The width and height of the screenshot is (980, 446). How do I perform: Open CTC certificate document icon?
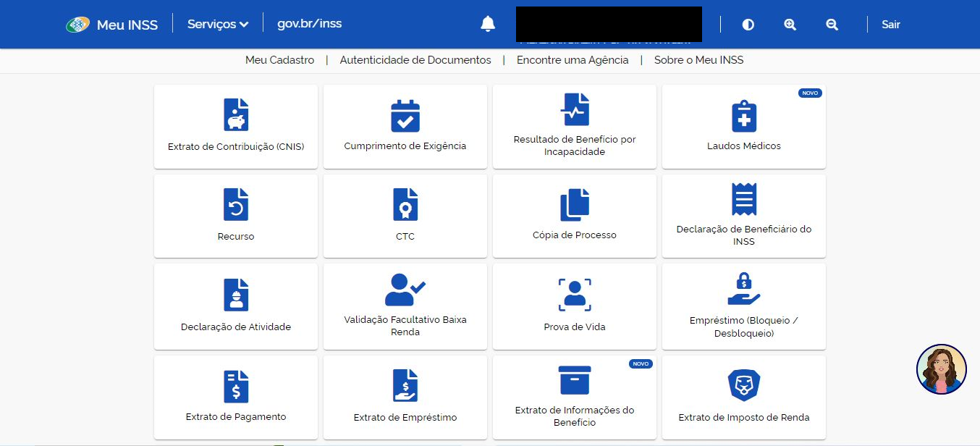pos(405,204)
